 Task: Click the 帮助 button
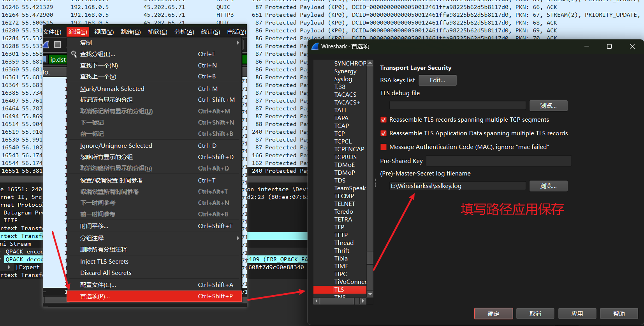tap(619, 314)
